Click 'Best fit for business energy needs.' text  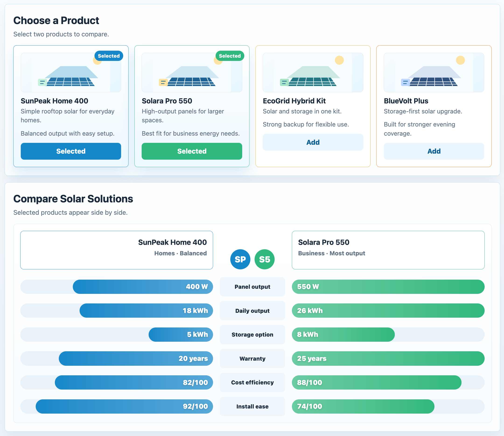191,133
